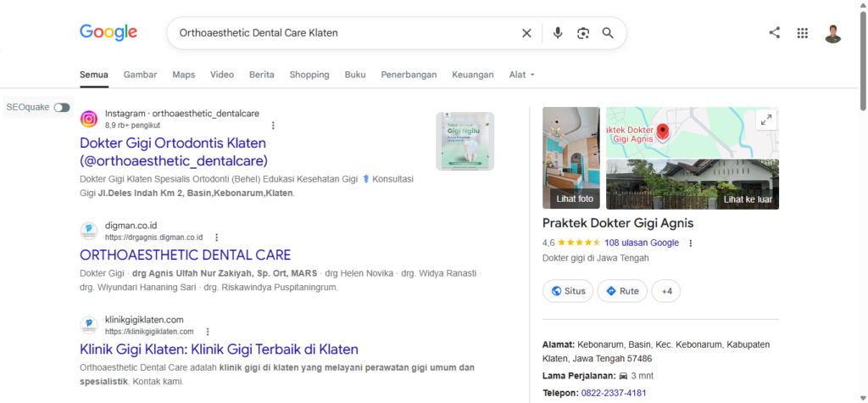Start voice search with microphone icon
868x403 pixels.
(x=558, y=33)
